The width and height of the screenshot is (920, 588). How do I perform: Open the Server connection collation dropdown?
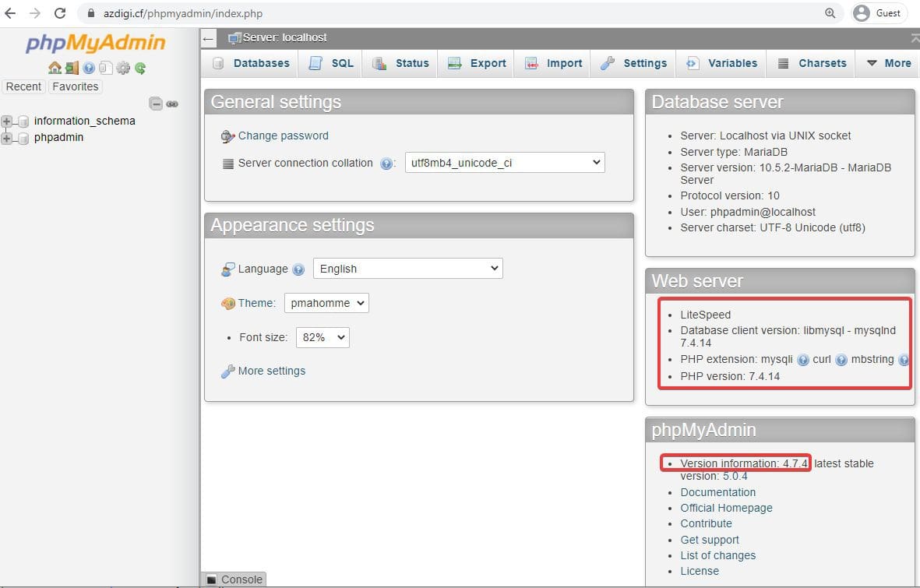(504, 163)
